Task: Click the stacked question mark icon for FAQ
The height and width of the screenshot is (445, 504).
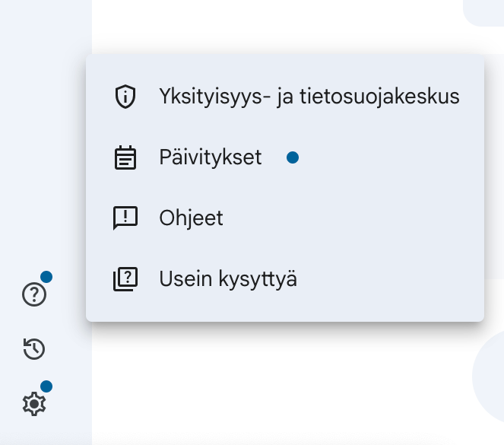Action: tap(125, 278)
